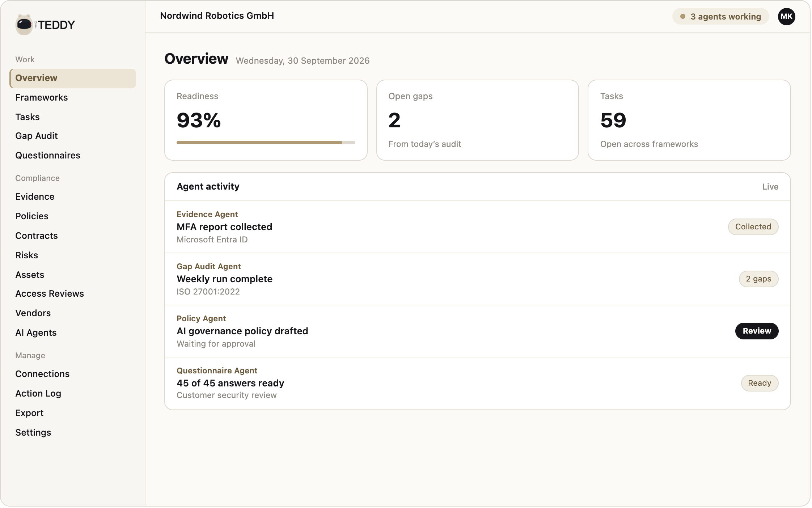Image resolution: width=812 pixels, height=508 pixels.
Task: Click the Readiness progress bar
Action: point(266,143)
